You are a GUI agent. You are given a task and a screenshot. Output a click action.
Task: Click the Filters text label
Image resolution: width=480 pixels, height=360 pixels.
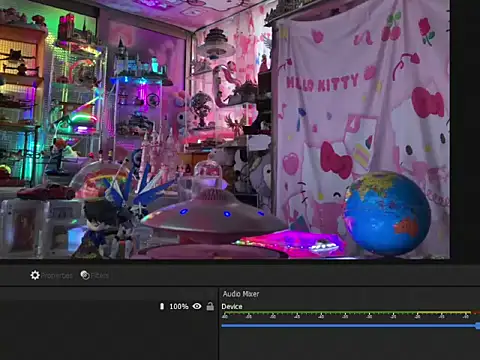pyautogui.click(x=100, y=276)
